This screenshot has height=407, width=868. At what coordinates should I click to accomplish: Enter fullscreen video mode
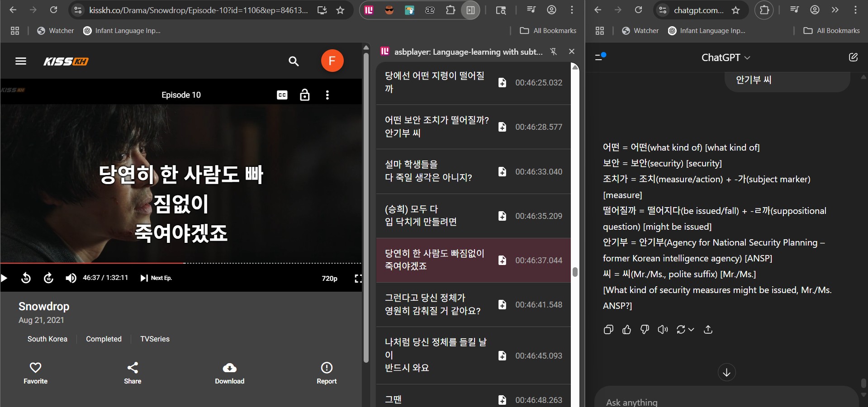point(358,279)
